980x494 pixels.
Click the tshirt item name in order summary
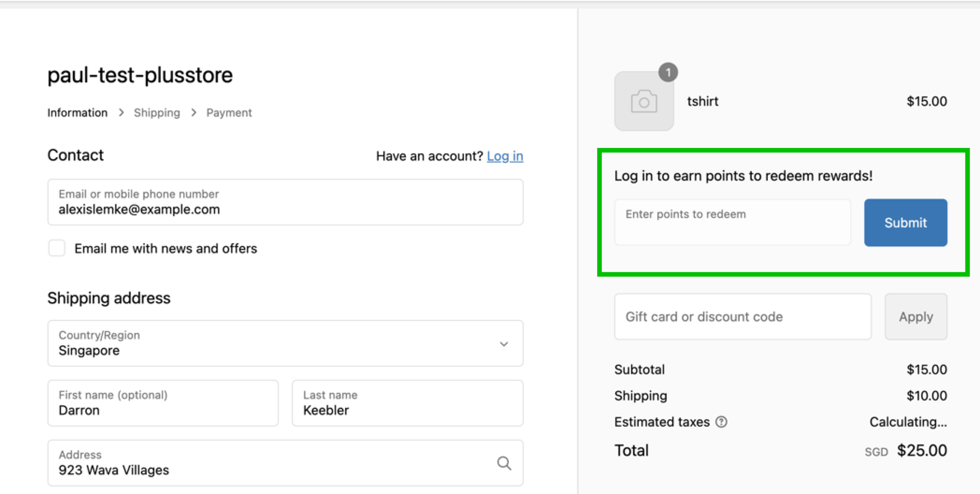703,101
